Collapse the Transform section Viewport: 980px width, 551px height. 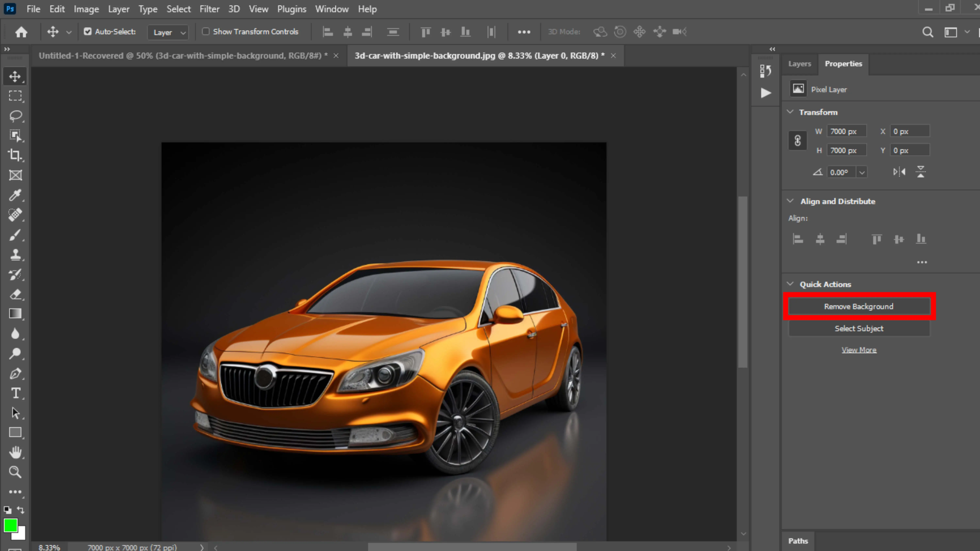tap(790, 112)
